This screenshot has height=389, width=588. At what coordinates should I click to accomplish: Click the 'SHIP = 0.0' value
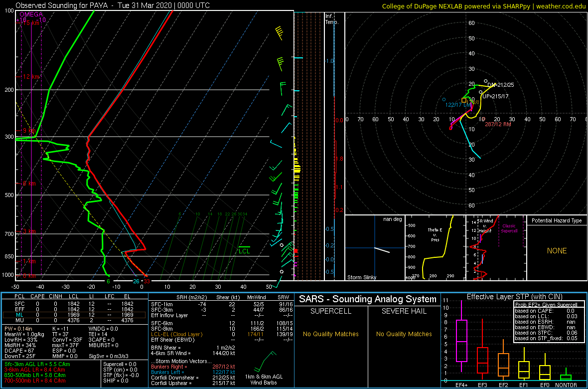click(116, 380)
